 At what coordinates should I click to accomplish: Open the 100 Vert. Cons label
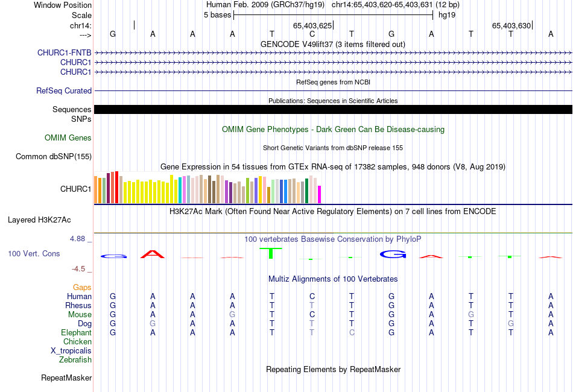tap(34, 253)
